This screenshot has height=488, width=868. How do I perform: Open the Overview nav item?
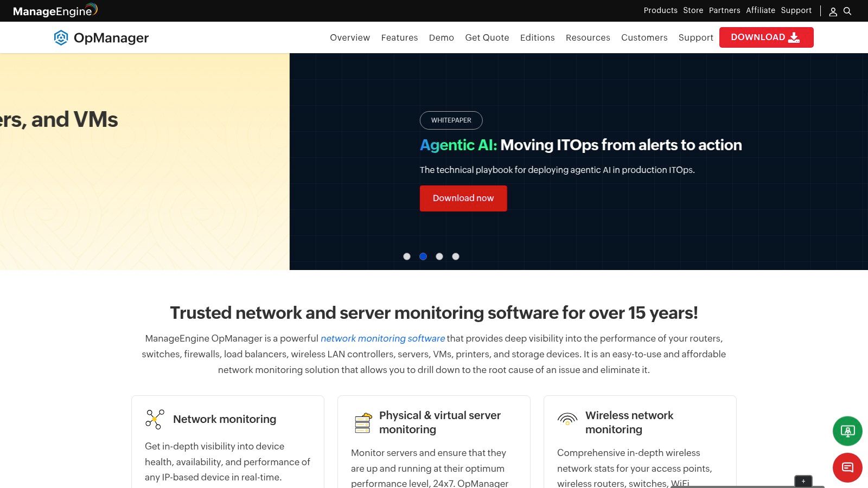click(x=350, y=37)
